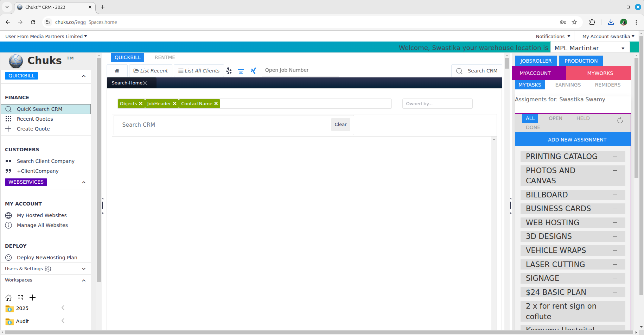Remove the JobHeader filter tag
This screenshot has width=644, height=335.
174,103
